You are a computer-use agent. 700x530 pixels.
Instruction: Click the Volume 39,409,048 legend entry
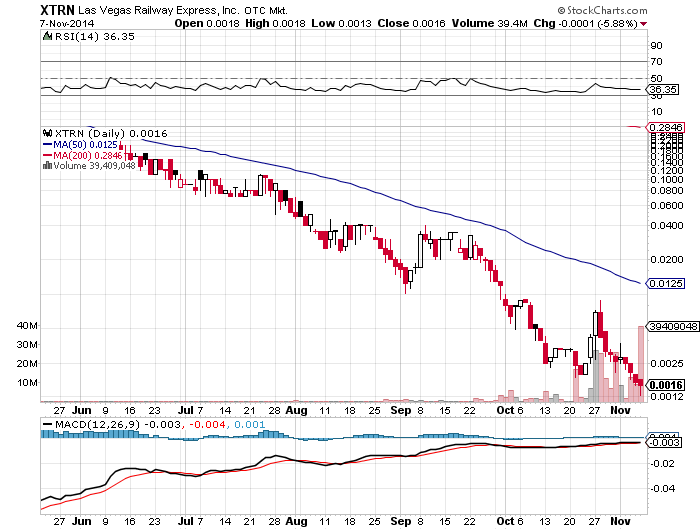click(94, 166)
